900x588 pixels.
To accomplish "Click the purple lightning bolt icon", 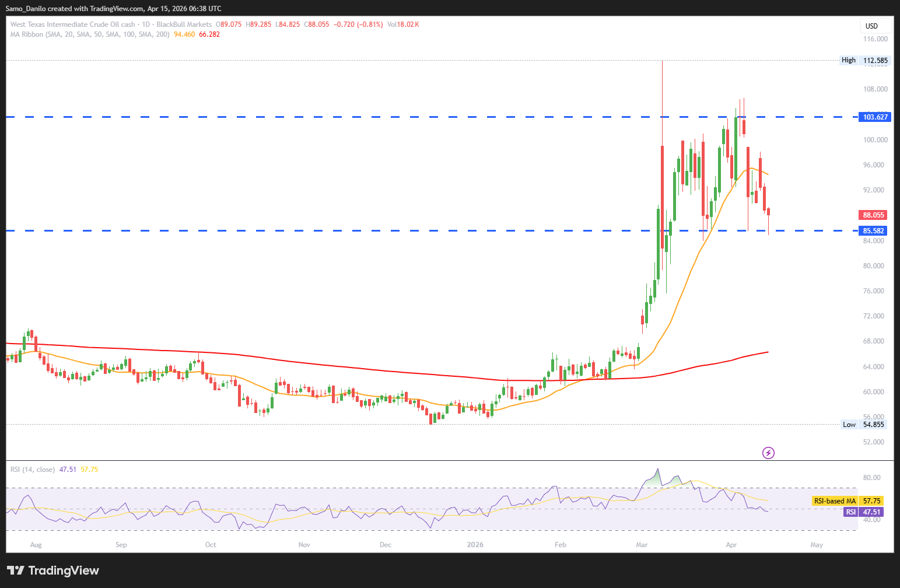I will (x=769, y=453).
